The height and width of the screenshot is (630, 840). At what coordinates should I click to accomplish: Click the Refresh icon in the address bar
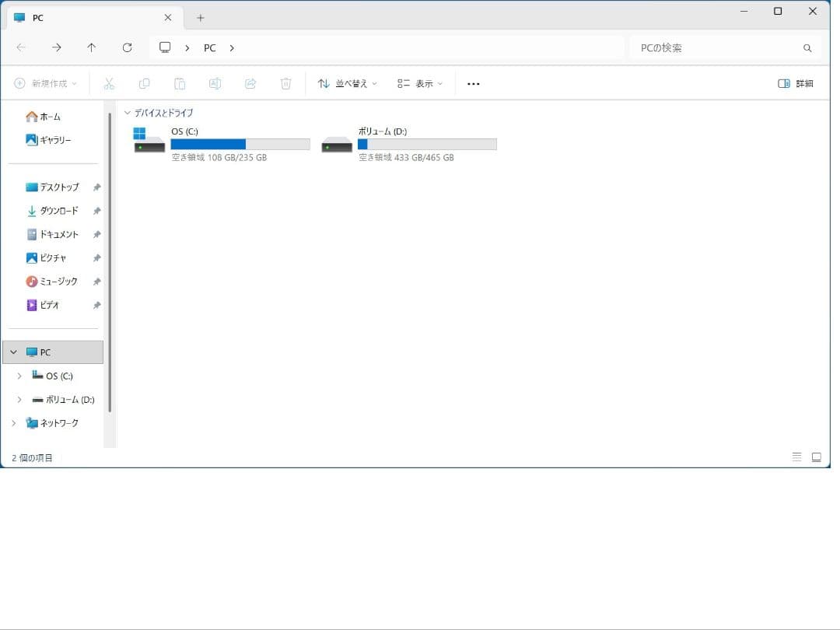tap(127, 47)
